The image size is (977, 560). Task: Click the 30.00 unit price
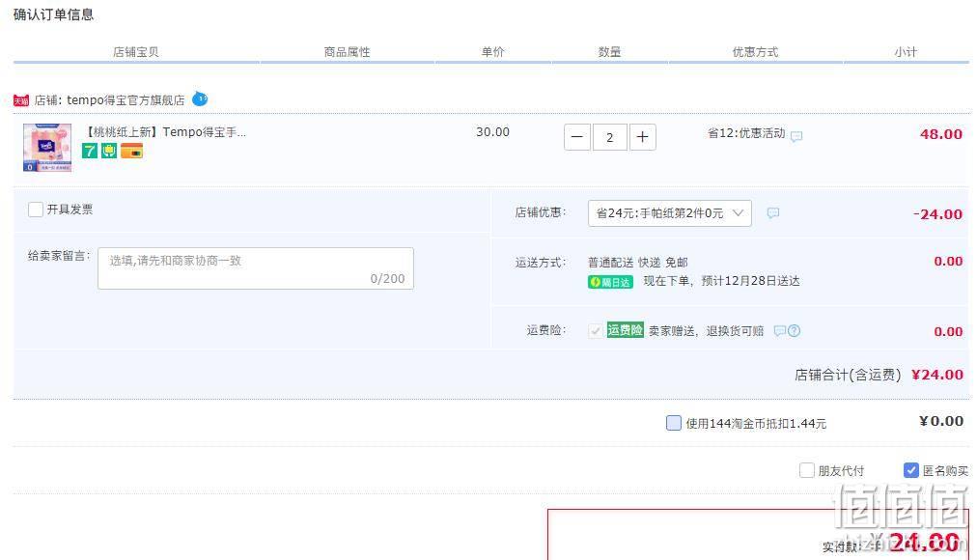pyautogui.click(x=493, y=132)
